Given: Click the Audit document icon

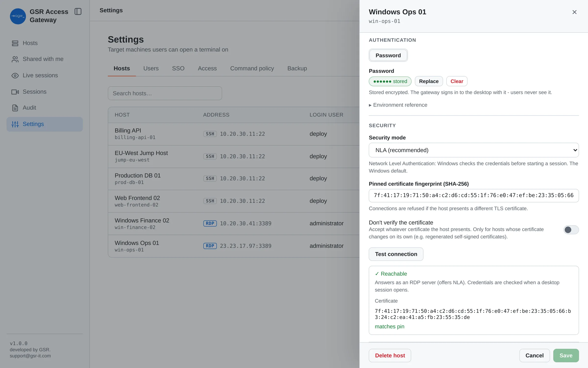Looking at the screenshot, I should point(15,108).
